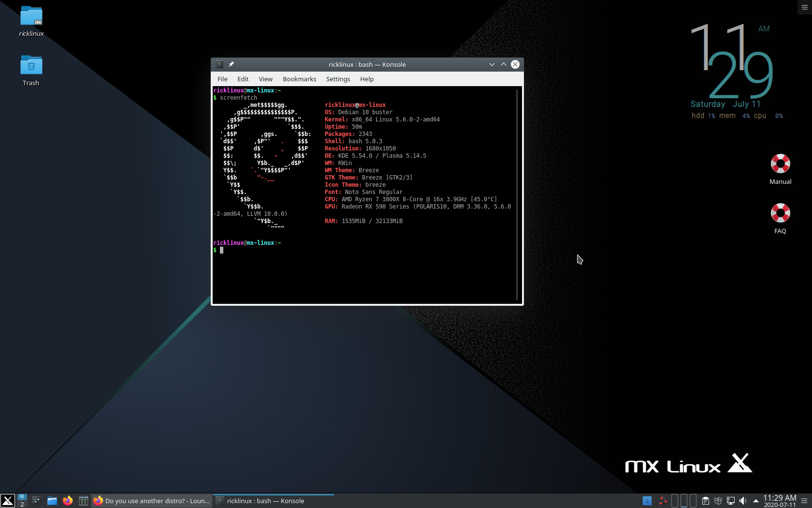Click the 'Shell: bash 5.0.3' line
Viewport: 812px width, 508px height.
[353, 141]
